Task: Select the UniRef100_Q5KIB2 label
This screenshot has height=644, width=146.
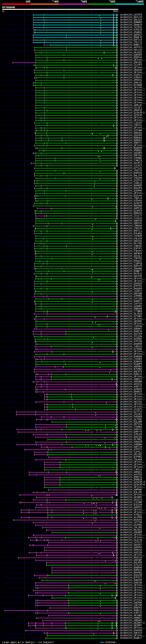Action: coord(131,63)
